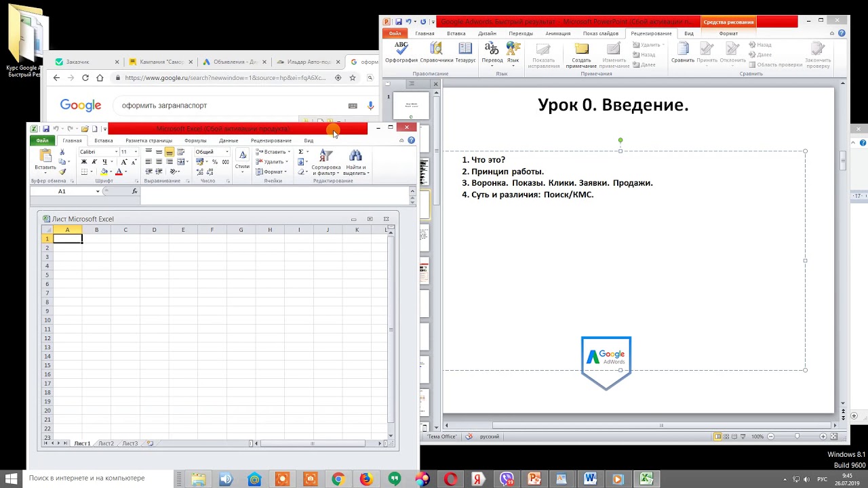The width and height of the screenshot is (868, 488).
Task: Click the Excel format painter brush icon
Action: pyautogui.click(x=63, y=172)
